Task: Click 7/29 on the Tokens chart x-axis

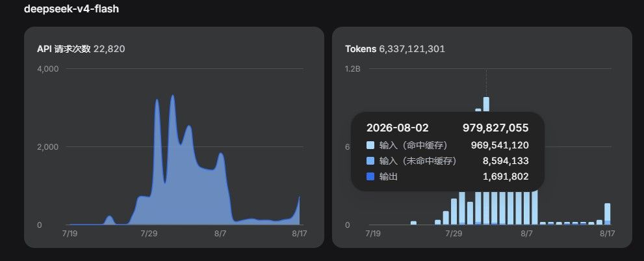Action: (454, 234)
